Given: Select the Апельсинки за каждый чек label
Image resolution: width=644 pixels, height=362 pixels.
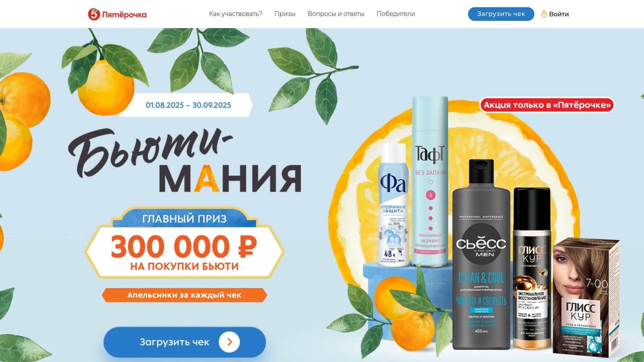Looking at the screenshot, I should [x=184, y=295].
